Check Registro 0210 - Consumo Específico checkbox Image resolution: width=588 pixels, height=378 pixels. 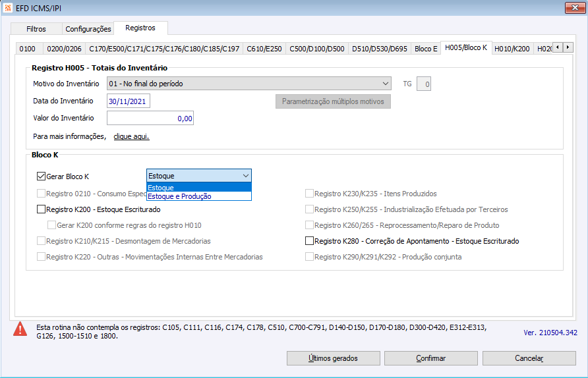tap(42, 194)
